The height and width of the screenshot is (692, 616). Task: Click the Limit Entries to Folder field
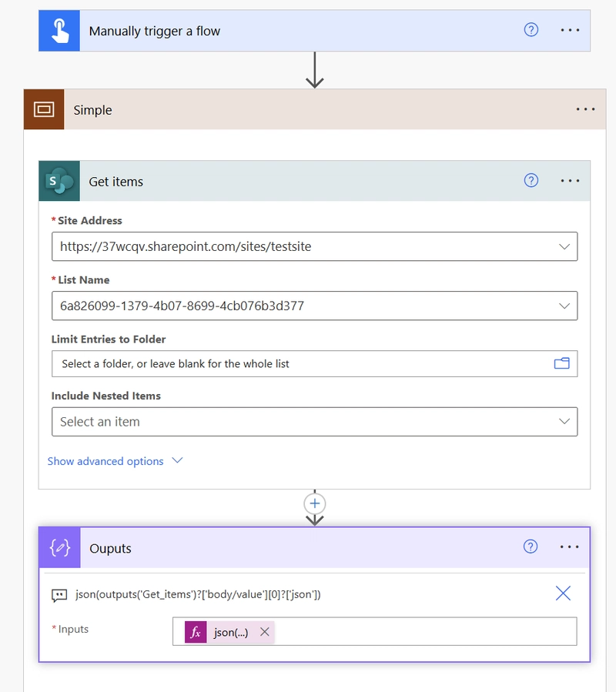pos(314,363)
